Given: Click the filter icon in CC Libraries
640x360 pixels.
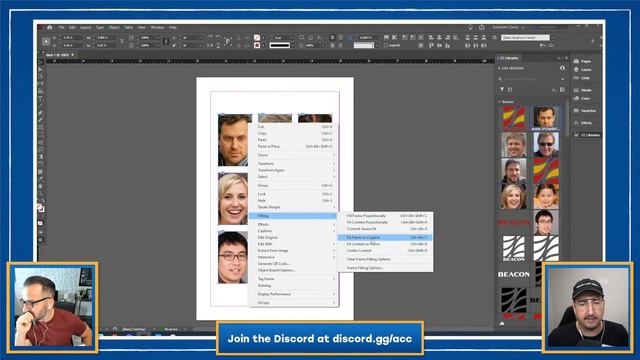Looking at the screenshot, I should click(x=502, y=89).
